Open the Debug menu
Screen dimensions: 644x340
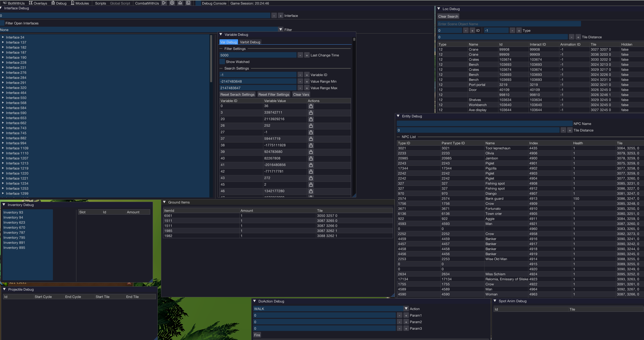pos(59,3)
